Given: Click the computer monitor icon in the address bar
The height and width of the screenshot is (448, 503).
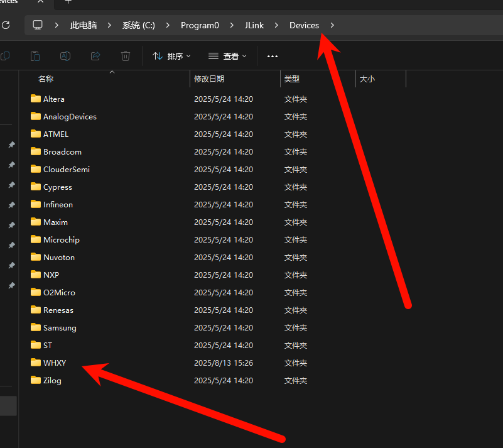Looking at the screenshot, I should (38, 25).
